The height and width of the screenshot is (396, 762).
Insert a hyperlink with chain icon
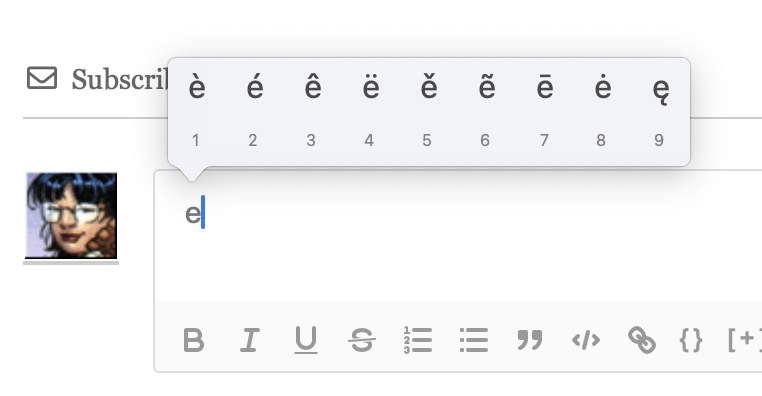pos(642,340)
